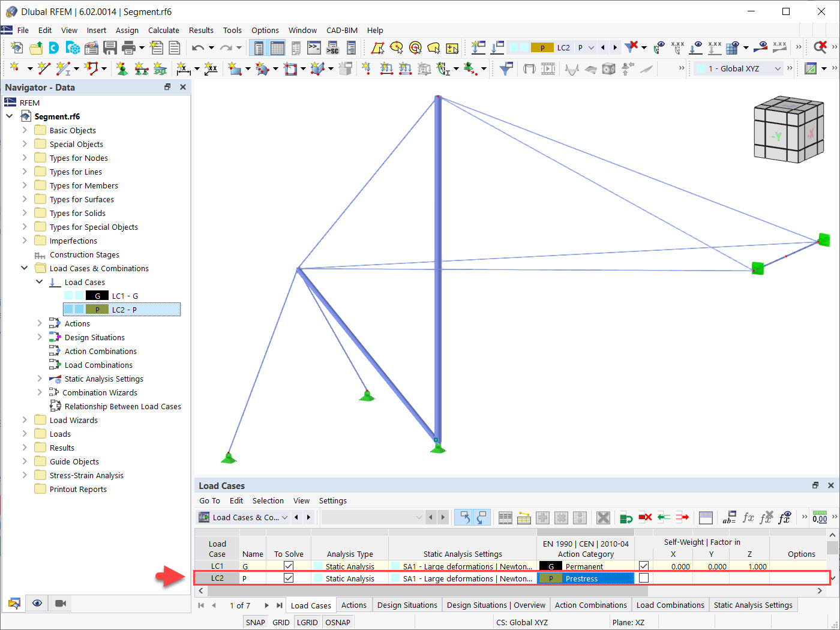Collapse the Load Cases tree node
840x630 pixels.
40,282
